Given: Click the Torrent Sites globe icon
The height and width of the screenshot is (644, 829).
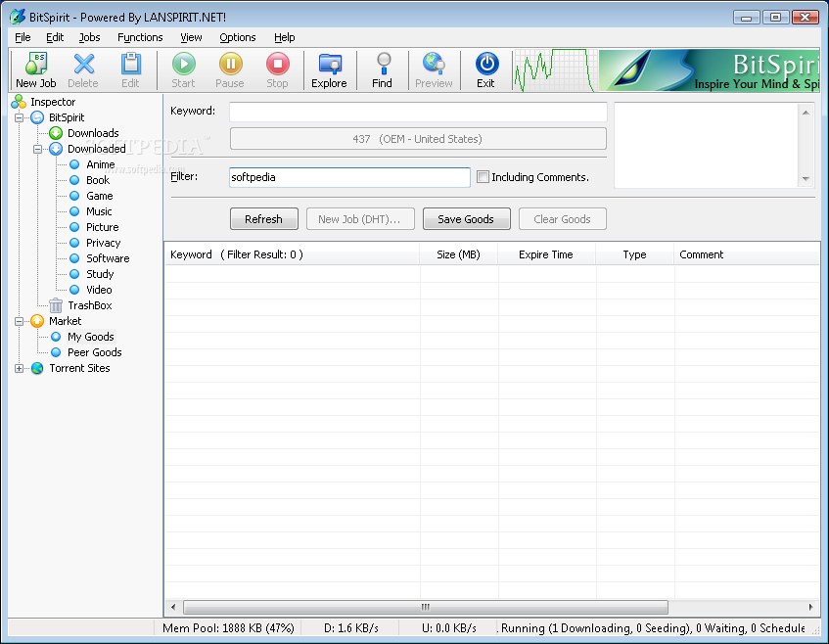Looking at the screenshot, I should [37, 368].
